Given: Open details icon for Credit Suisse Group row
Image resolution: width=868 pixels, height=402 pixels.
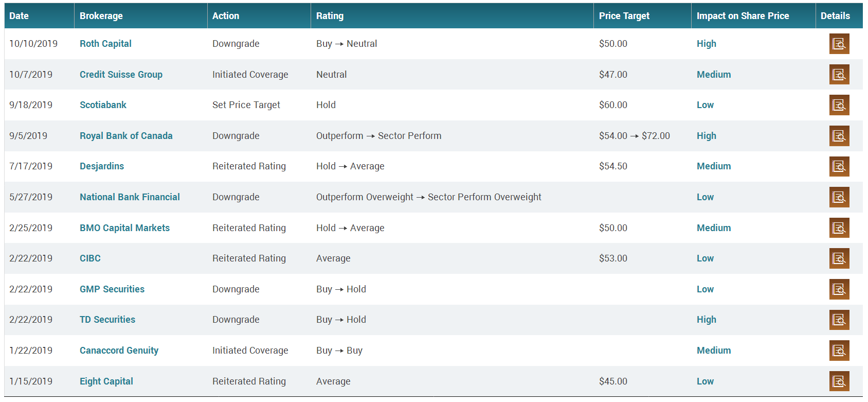Looking at the screenshot, I should [x=839, y=75].
